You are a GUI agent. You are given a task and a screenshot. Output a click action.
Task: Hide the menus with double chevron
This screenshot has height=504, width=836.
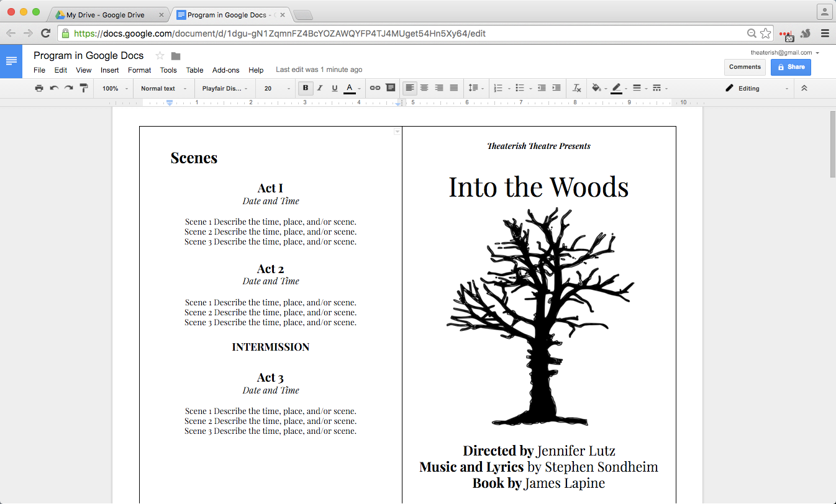[804, 88]
